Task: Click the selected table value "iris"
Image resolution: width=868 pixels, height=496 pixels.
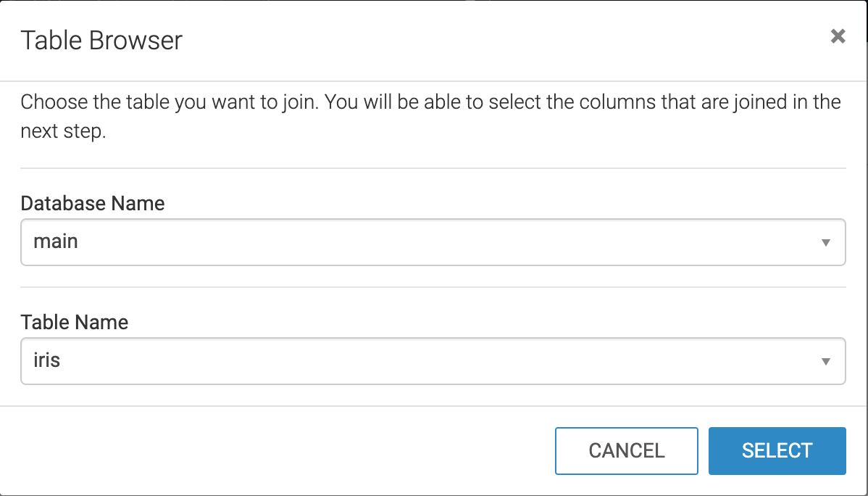Action: [x=47, y=360]
